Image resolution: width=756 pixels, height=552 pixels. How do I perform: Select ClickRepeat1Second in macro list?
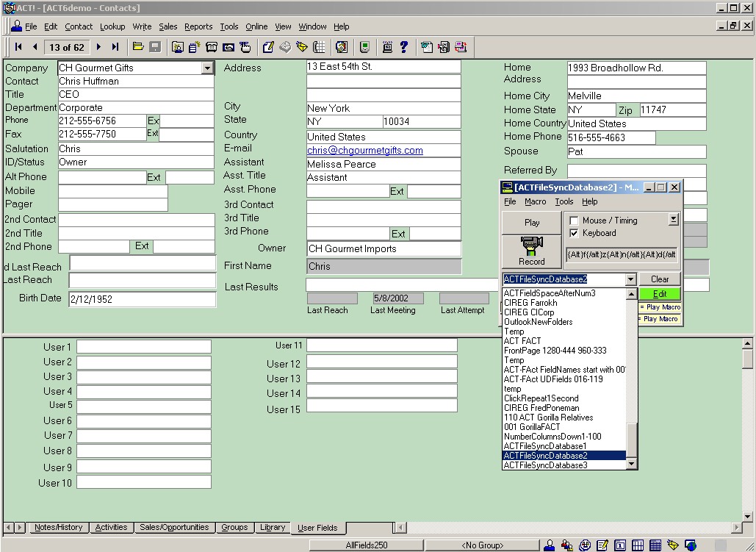coord(564,398)
